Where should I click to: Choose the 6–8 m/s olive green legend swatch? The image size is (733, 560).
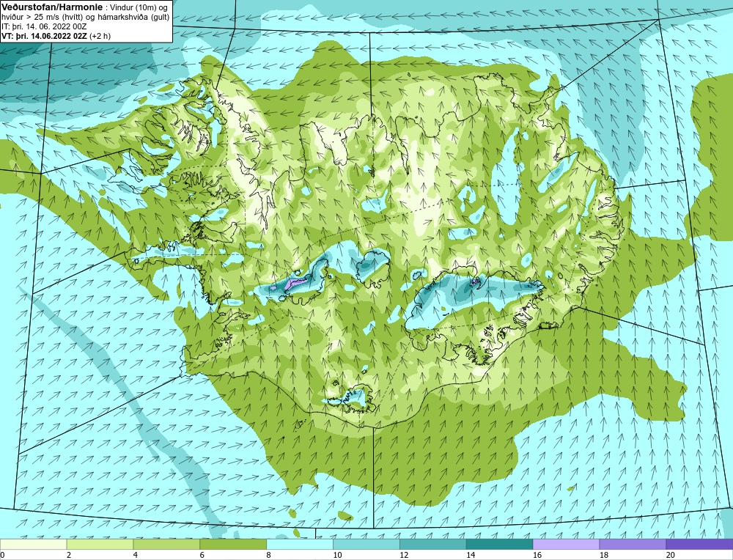coord(233,544)
